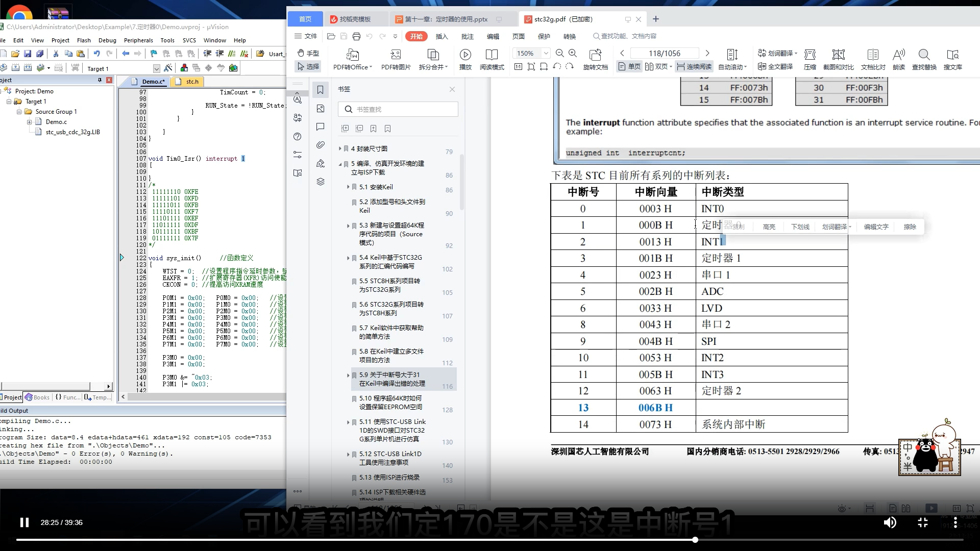Toggle bookmark panel icon in PDF sidebar
This screenshot has width=980, height=551.
pos(321,90)
